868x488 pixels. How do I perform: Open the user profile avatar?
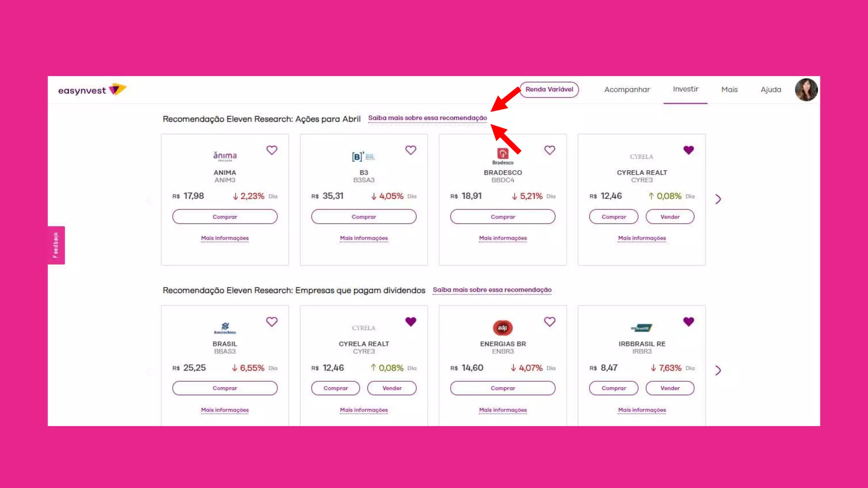(806, 90)
